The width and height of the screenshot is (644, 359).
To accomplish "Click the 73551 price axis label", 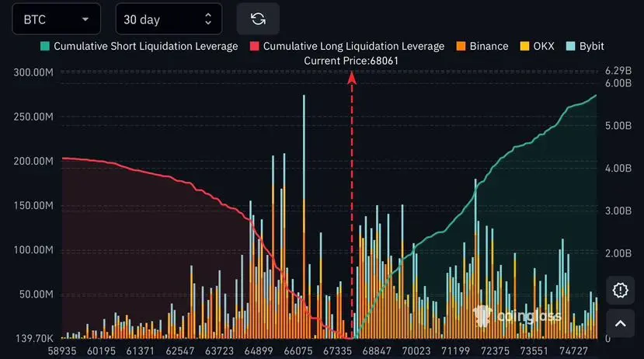I will (534, 351).
